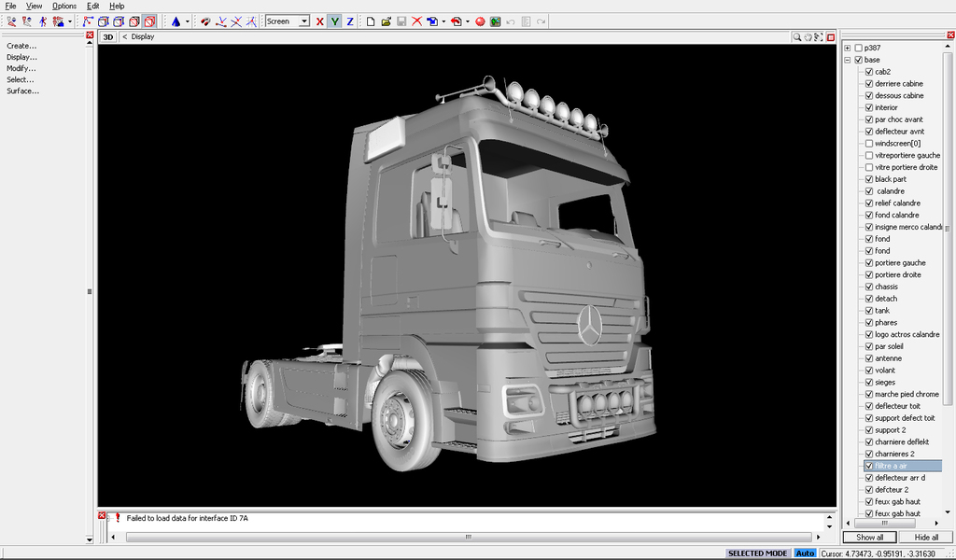The width and height of the screenshot is (956, 560).
Task: Open the Options menu
Action: point(63,6)
